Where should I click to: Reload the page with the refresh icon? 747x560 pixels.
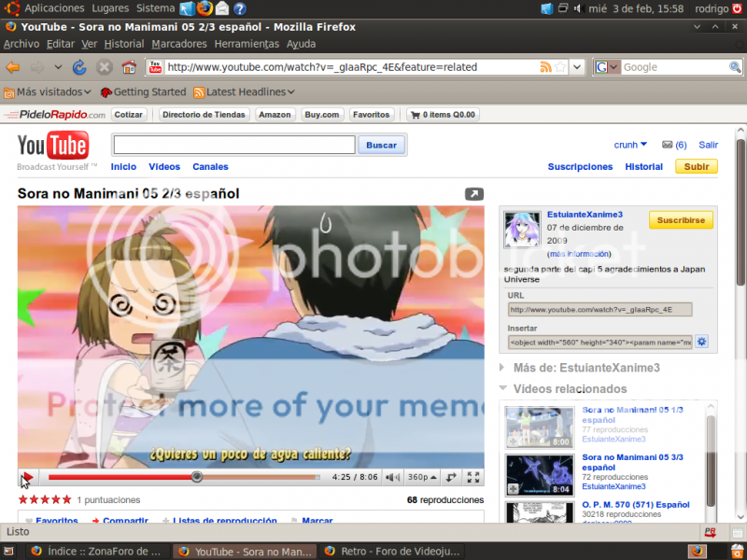[x=79, y=67]
